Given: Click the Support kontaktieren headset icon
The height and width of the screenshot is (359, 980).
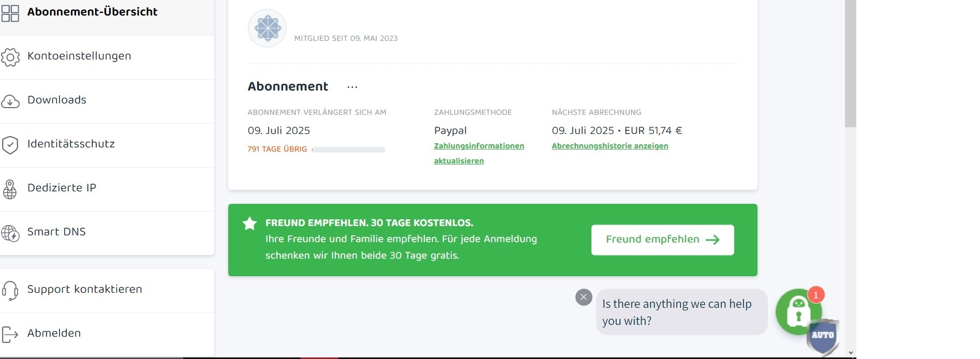Looking at the screenshot, I should click(10, 291).
